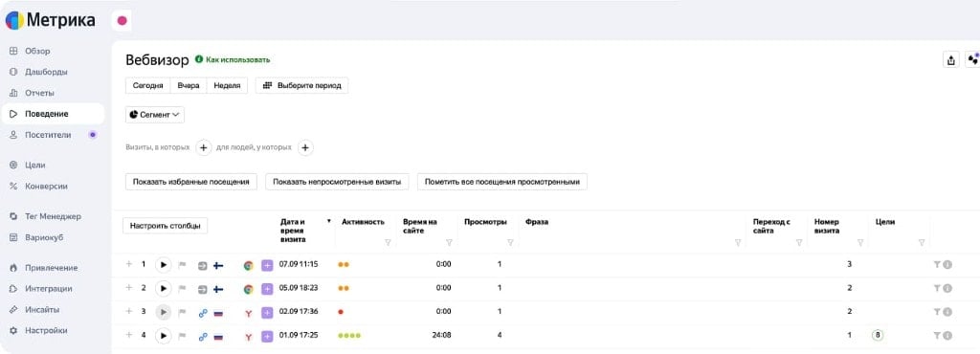Image resolution: width=980 pixels, height=354 pixels.
Task: Open the Переход с сайта column filter
Action: 799,243
